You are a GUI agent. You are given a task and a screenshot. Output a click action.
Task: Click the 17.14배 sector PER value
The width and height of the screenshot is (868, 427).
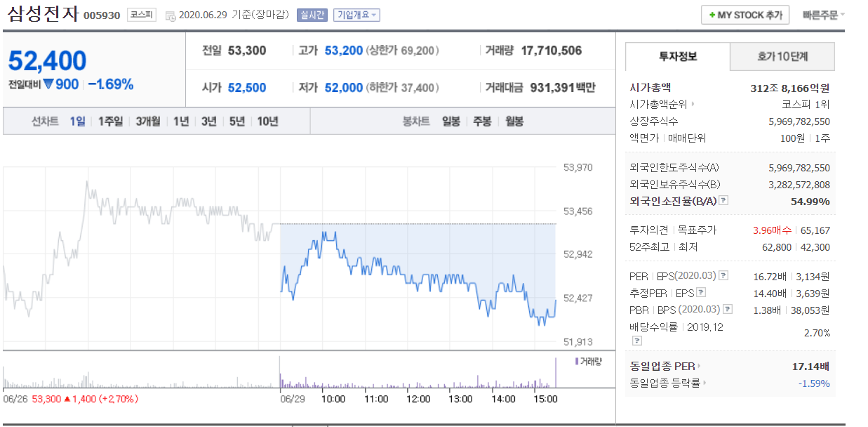point(810,366)
